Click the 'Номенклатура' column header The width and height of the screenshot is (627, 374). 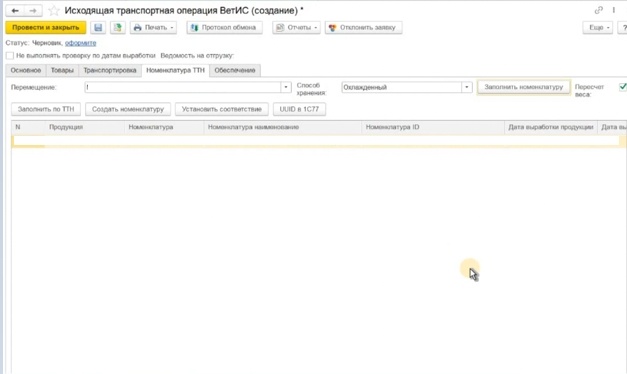click(164, 127)
